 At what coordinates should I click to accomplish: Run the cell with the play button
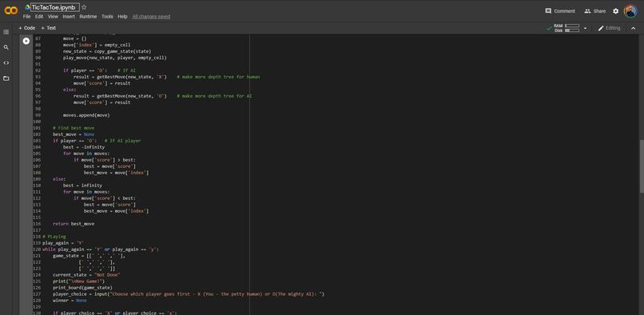click(x=26, y=41)
